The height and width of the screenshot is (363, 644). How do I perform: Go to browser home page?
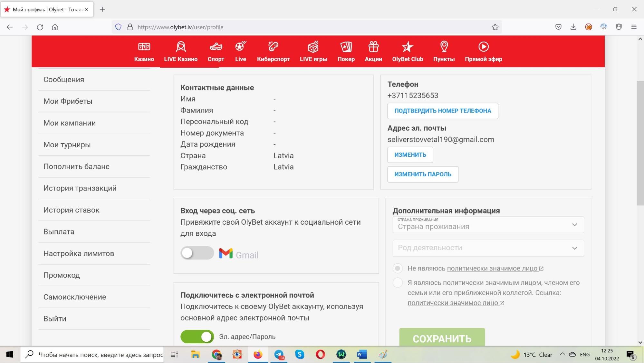tap(55, 27)
